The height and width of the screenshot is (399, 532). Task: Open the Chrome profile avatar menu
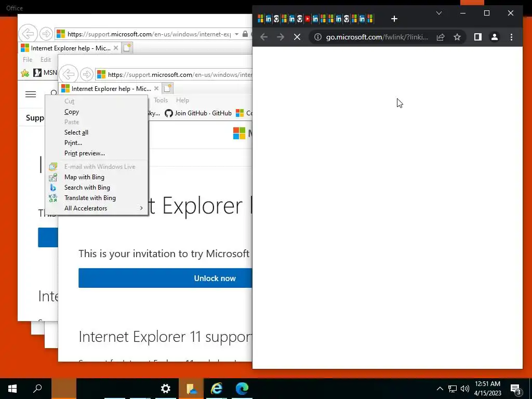click(495, 37)
